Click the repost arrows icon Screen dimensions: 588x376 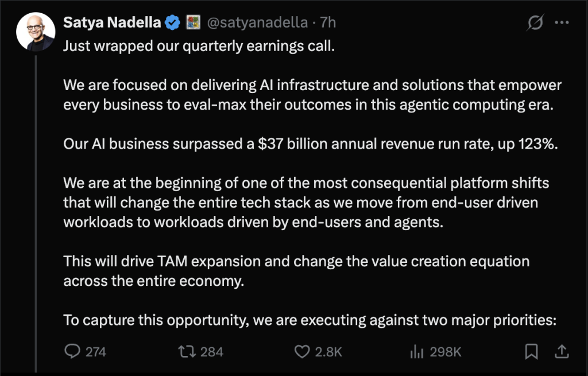click(x=187, y=351)
